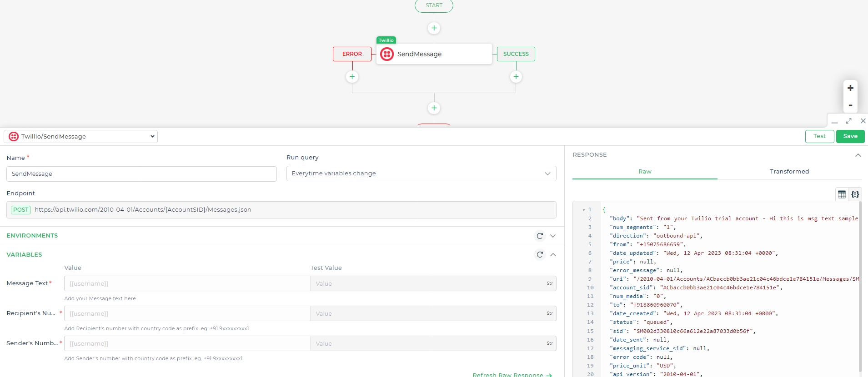Image resolution: width=868 pixels, height=377 pixels.
Task: Select the ERROR branch label
Action: pos(352,54)
